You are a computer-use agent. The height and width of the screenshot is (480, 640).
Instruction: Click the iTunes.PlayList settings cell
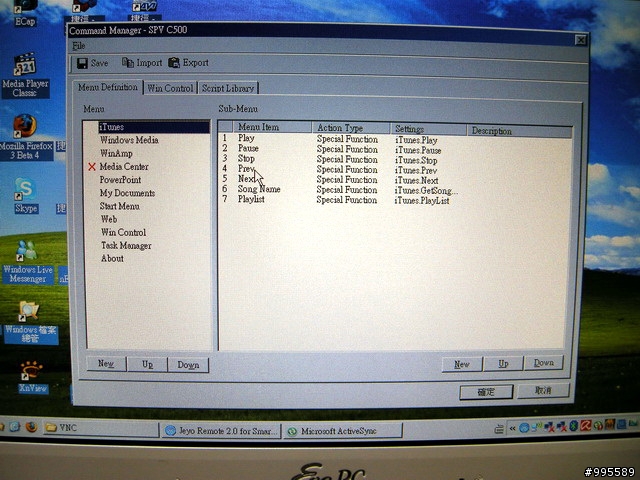click(x=422, y=200)
